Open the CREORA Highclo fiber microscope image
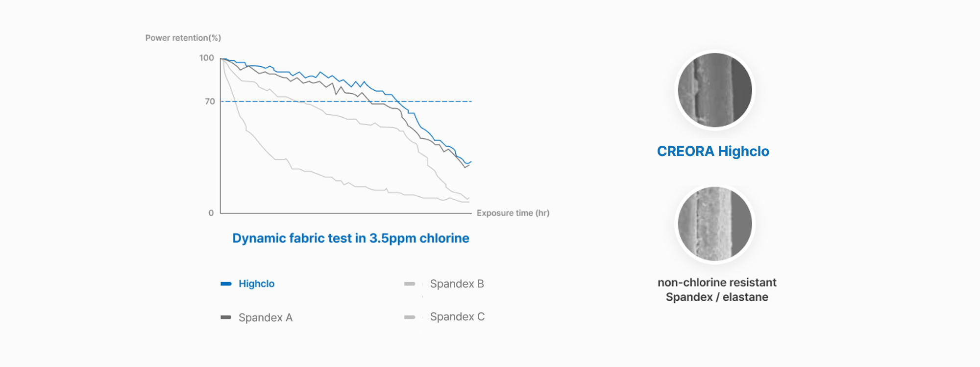Screen dimensions: 980x367 click(x=715, y=90)
